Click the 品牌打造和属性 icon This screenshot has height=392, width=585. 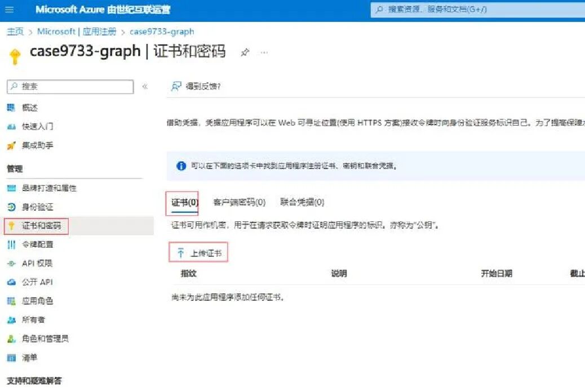click(x=11, y=188)
